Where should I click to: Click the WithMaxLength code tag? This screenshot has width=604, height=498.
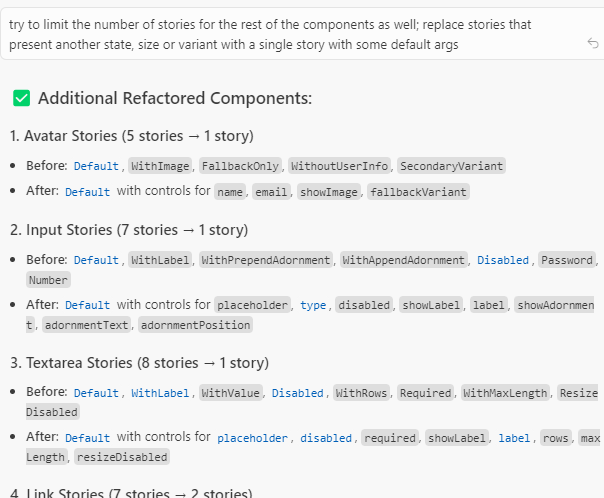pyautogui.click(x=505, y=393)
